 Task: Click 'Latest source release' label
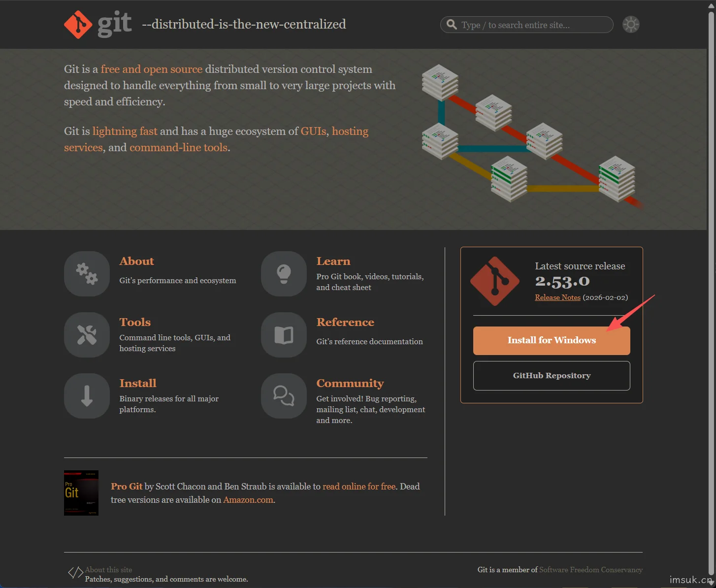coord(580,266)
